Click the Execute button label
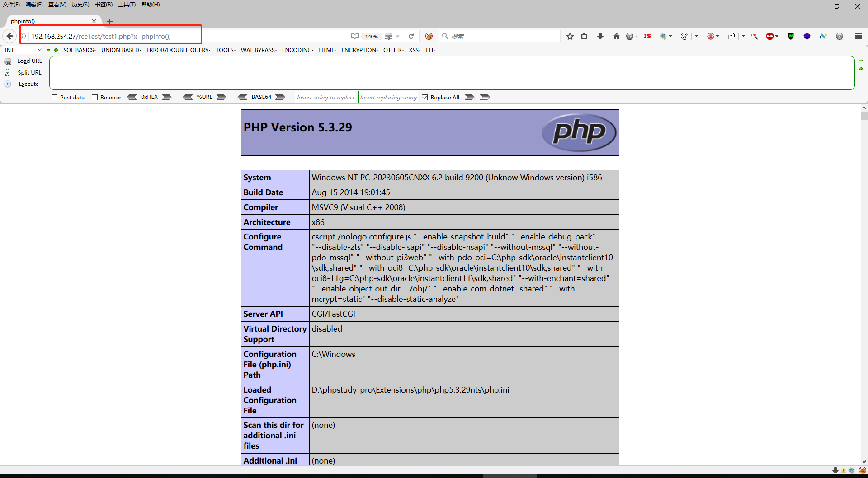The width and height of the screenshot is (868, 478). pyautogui.click(x=29, y=84)
